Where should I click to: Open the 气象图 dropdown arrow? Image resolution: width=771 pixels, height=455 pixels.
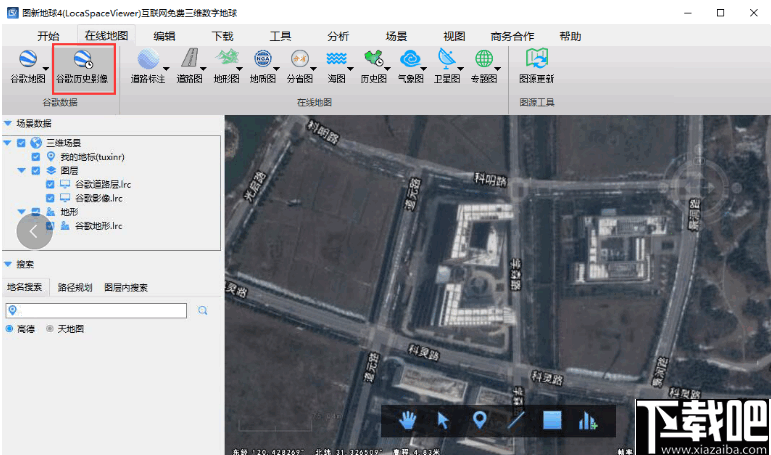[423, 68]
